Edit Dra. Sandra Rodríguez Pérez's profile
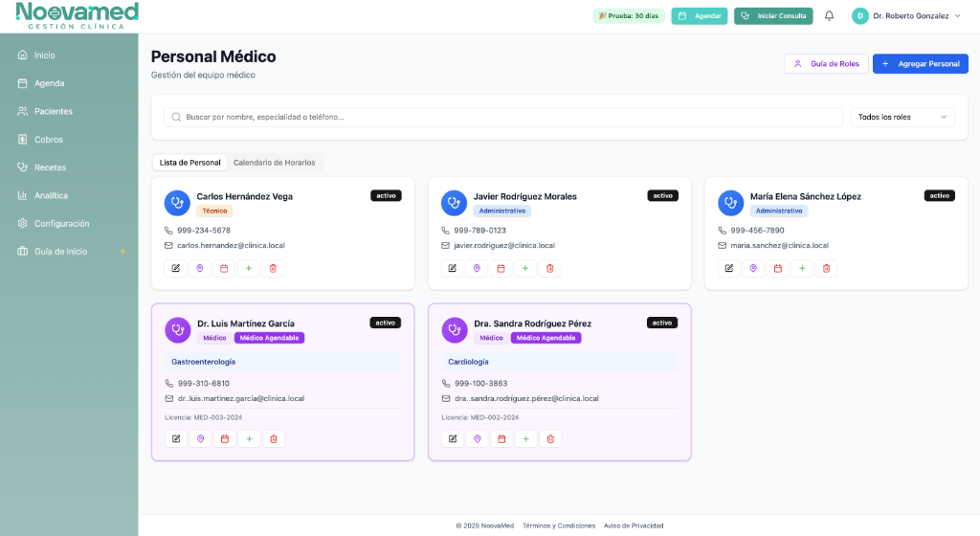 (453, 439)
